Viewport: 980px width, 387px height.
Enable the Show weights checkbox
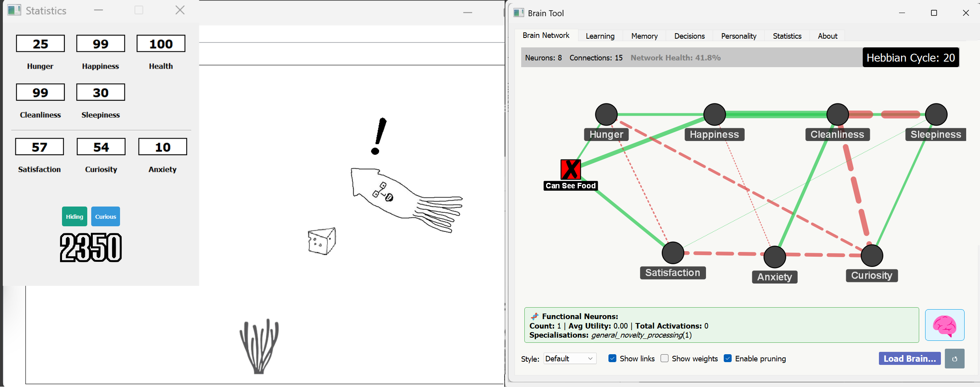(665, 358)
